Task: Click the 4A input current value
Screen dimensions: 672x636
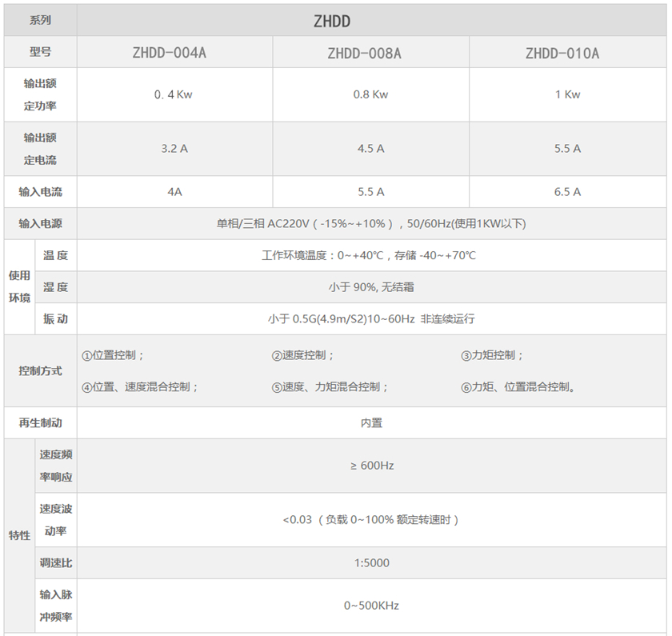Action: tap(174, 192)
